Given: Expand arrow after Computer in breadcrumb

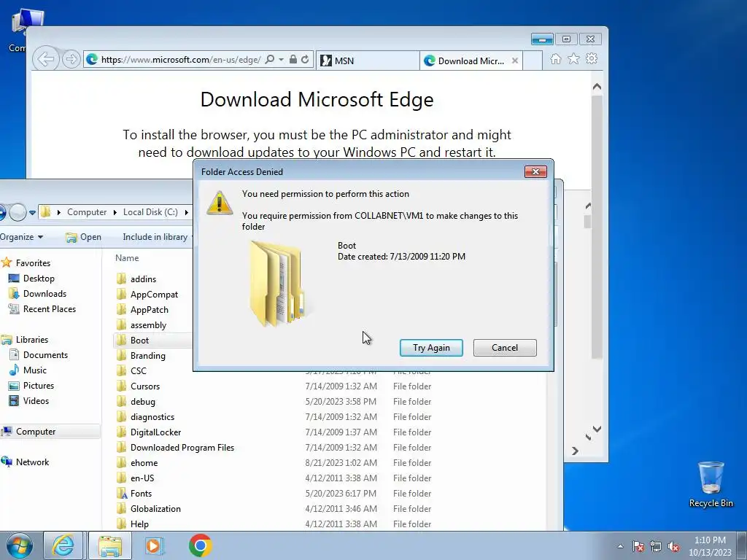Looking at the screenshot, I should [115, 212].
